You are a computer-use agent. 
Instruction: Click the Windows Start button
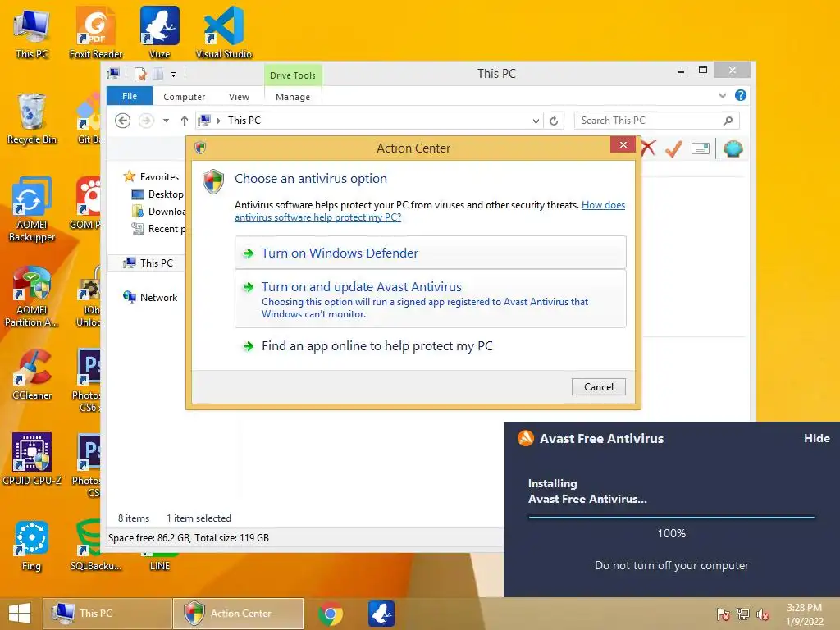pos(20,614)
